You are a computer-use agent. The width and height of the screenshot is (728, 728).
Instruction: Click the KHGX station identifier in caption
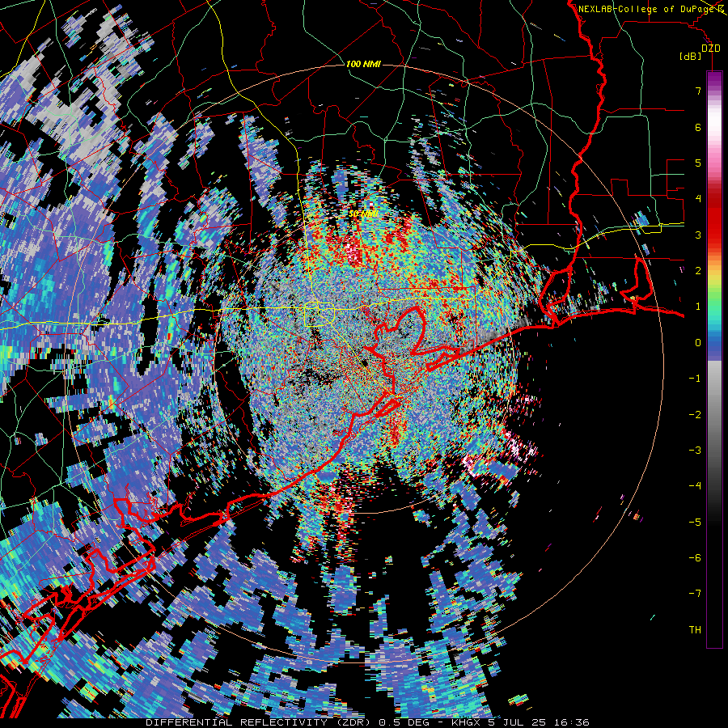point(466,722)
